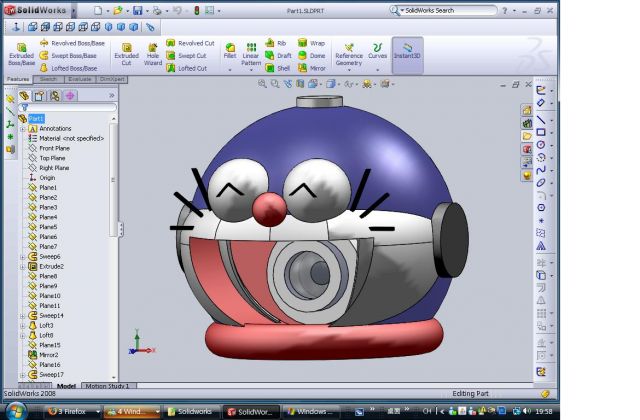Select the Circle sketch tool on right toolbar
Viewport: 640px width, 420px height.
[541, 145]
